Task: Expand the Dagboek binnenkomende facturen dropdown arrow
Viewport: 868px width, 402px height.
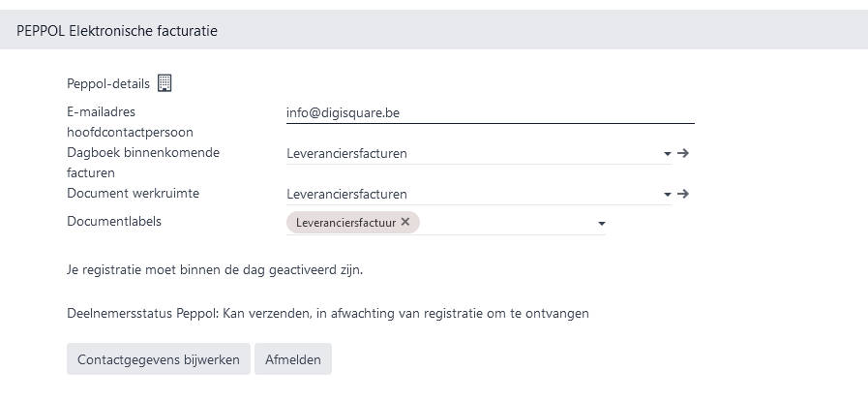Action: pos(668,154)
